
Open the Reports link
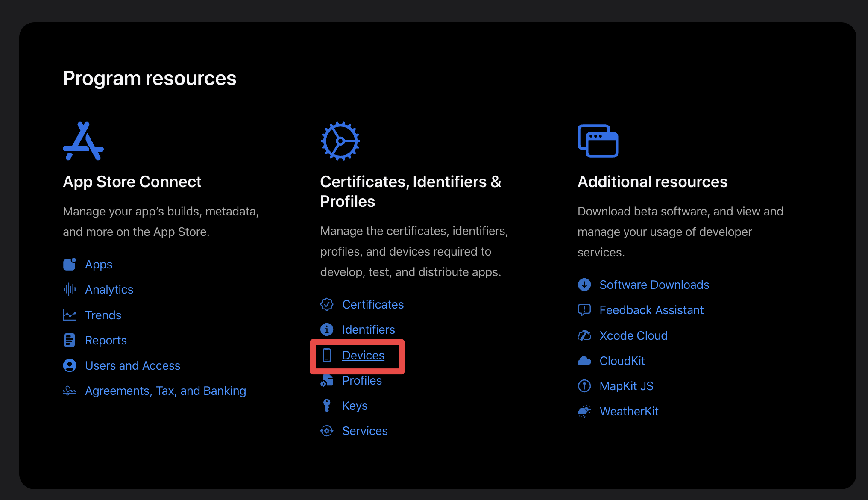pos(106,341)
